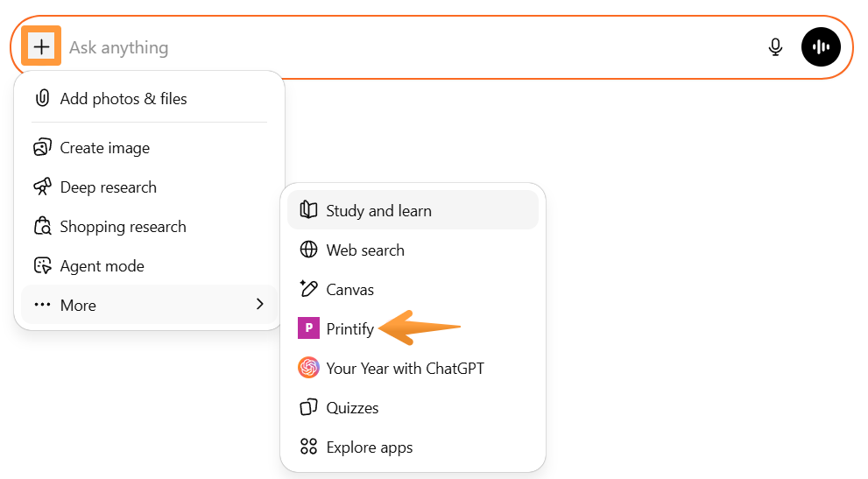Open Your Year with ChatGPT

(x=413, y=368)
